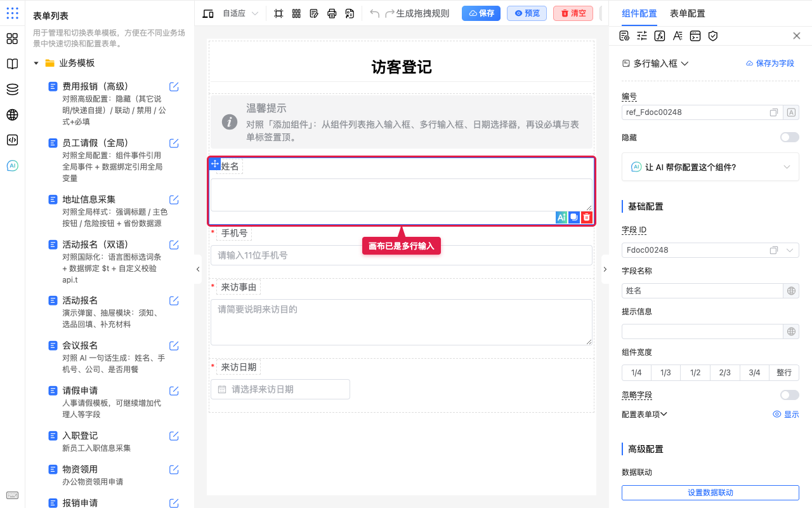Screen dimensions: 812x508
Task: Open the AI assistant sidebar icon
Action: point(12,166)
